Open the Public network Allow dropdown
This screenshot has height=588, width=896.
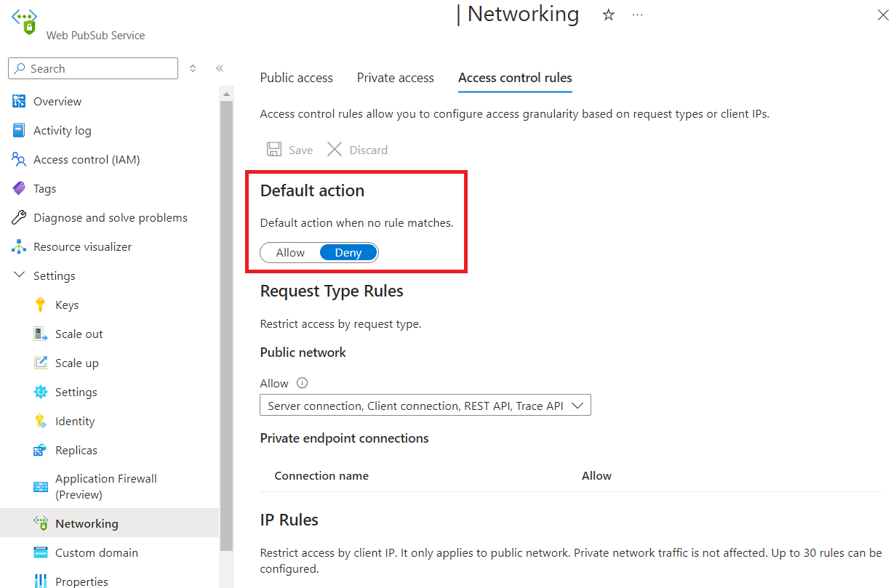coord(425,405)
